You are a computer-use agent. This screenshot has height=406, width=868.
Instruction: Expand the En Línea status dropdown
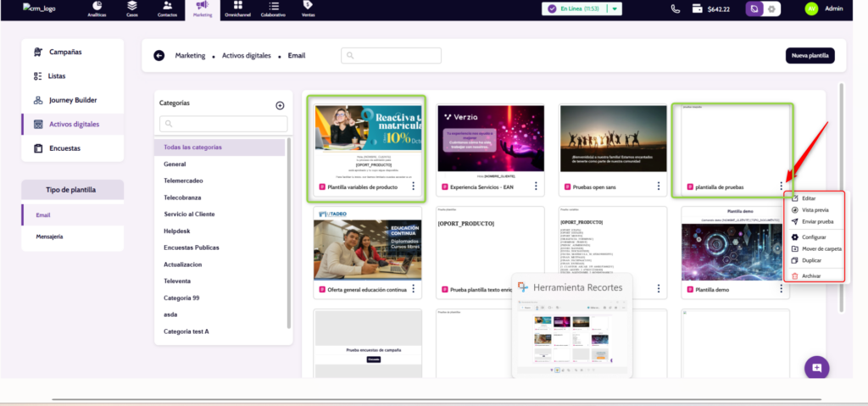point(614,9)
